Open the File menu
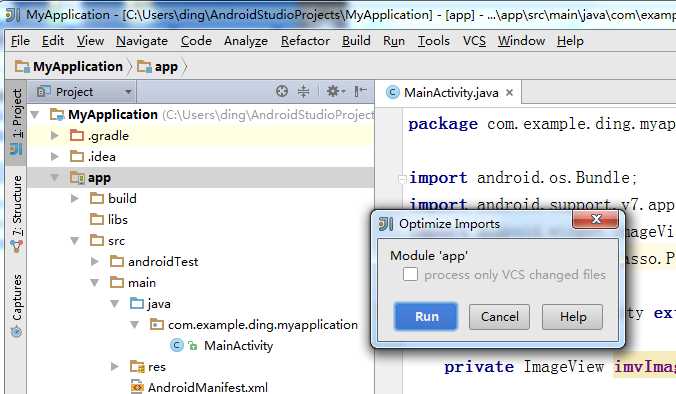This screenshot has height=394, width=676. pyautogui.click(x=20, y=41)
